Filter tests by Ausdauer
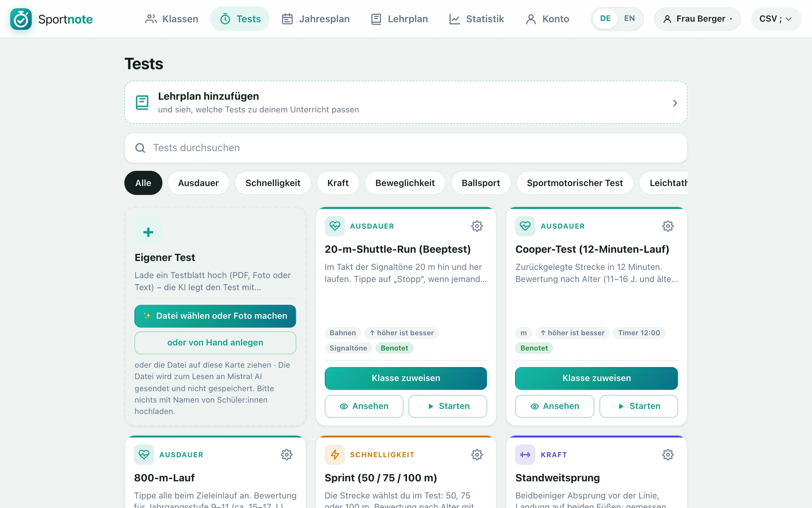Image resolution: width=812 pixels, height=508 pixels. pyautogui.click(x=198, y=183)
